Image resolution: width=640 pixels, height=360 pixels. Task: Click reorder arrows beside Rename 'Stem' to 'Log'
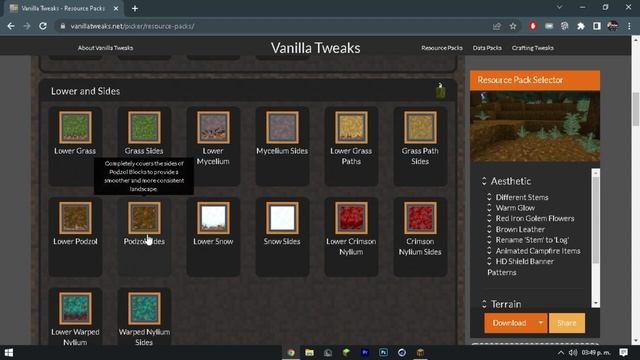489,240
